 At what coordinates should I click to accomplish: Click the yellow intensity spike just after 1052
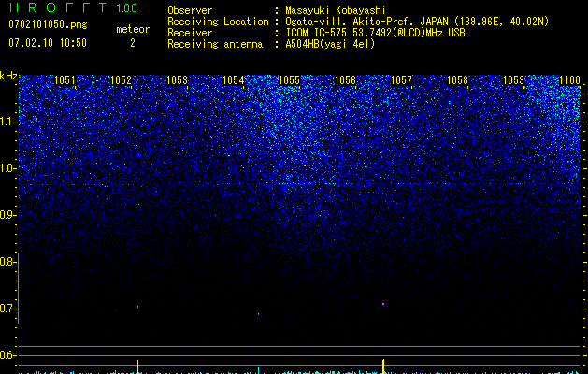pos(138,367)
